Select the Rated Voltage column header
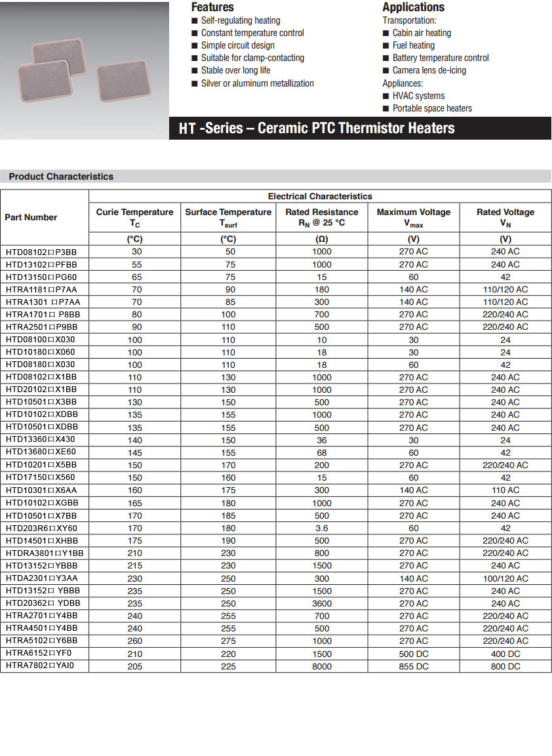This screenshot has width=552, height=756. point(505,217)
